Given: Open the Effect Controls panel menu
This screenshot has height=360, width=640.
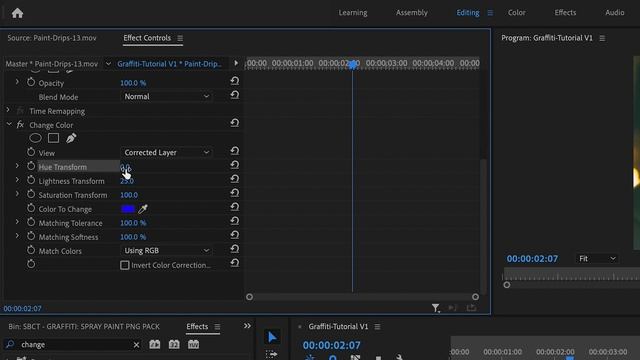Looking at the screenshot, I should tap(180, 38).
